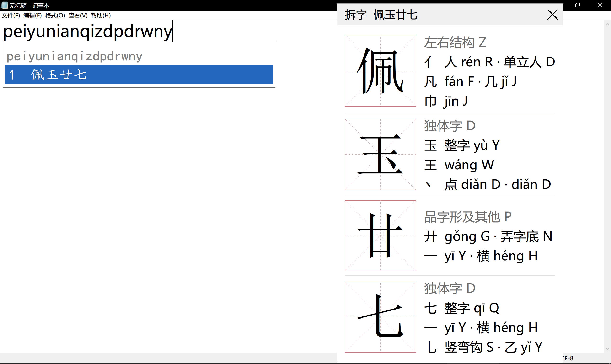Click the 巾 jīn J row
Image resolution: width=611 pixels, height=364 pixels.
pos(446,101)
